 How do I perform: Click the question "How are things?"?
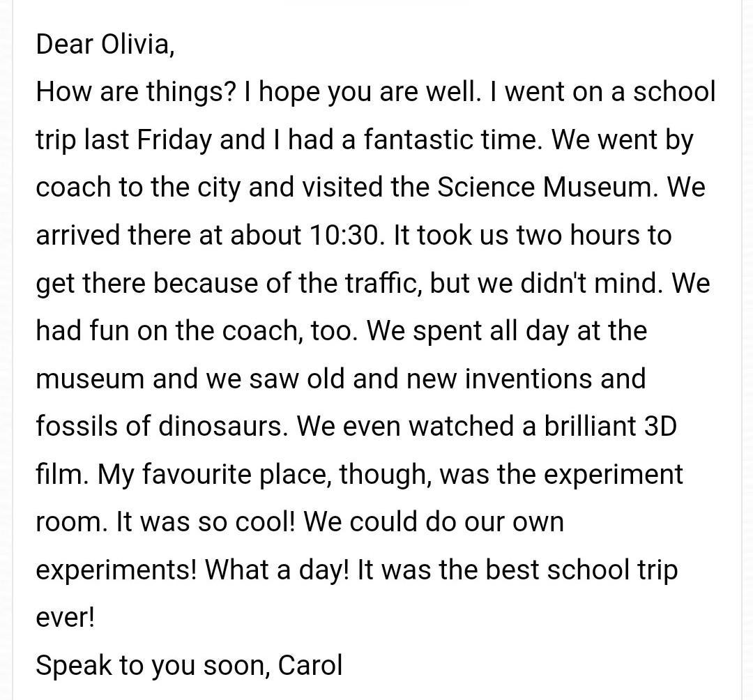pos(136,92)
